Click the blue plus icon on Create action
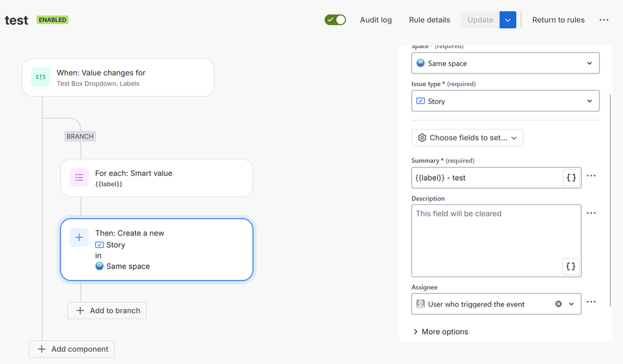The width and height of the screenshot is (623, 364). (79, 237)
